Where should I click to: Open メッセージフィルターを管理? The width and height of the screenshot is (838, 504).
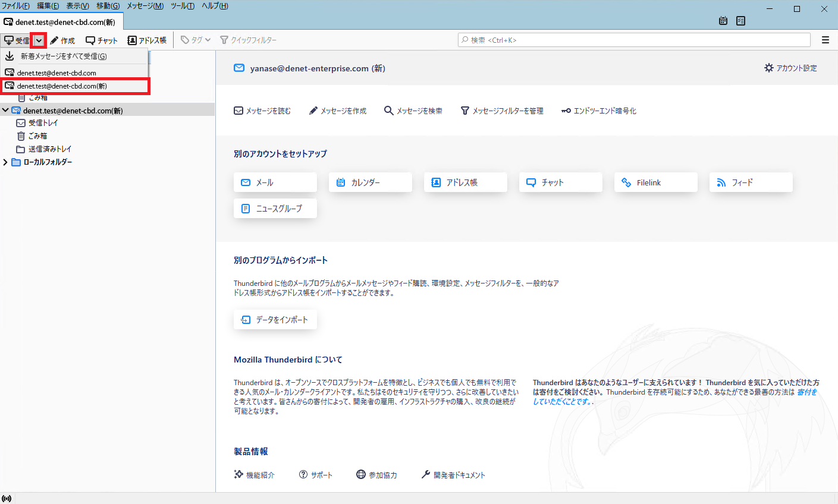tap(503, 111)
